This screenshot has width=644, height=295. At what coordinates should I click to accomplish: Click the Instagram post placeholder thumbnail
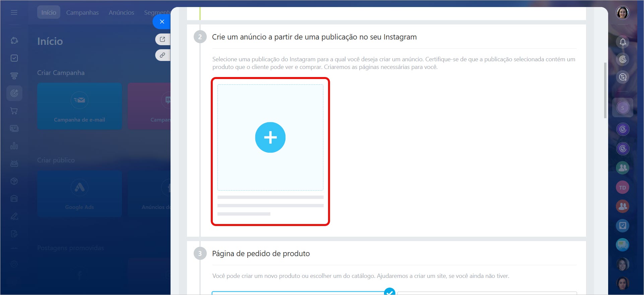(x=270, y=138)
